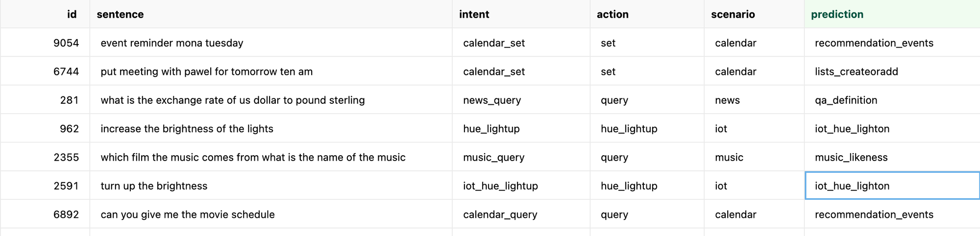Select the intent column header
The height and width of the screenshot is (236, 980).
click(474, 14)
